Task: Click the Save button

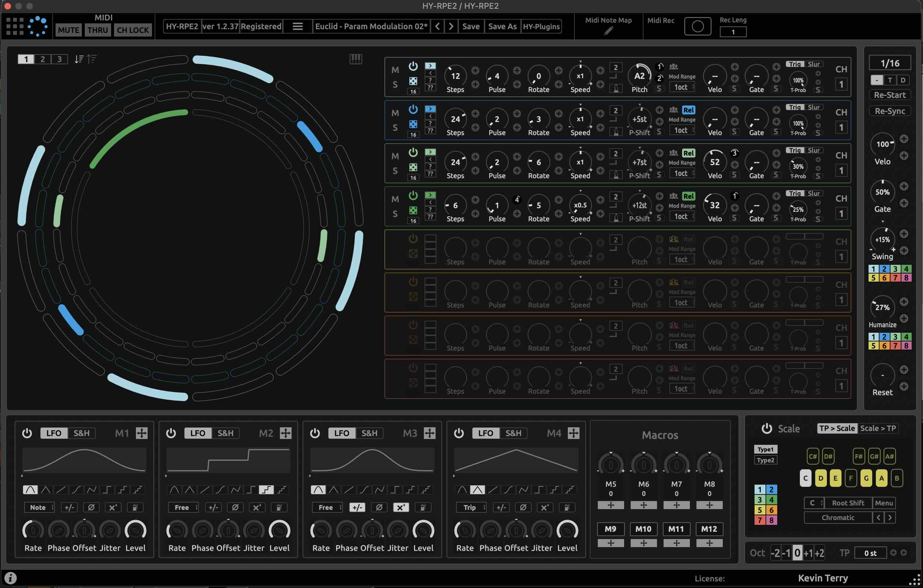Action: click(x=471, y=26)
